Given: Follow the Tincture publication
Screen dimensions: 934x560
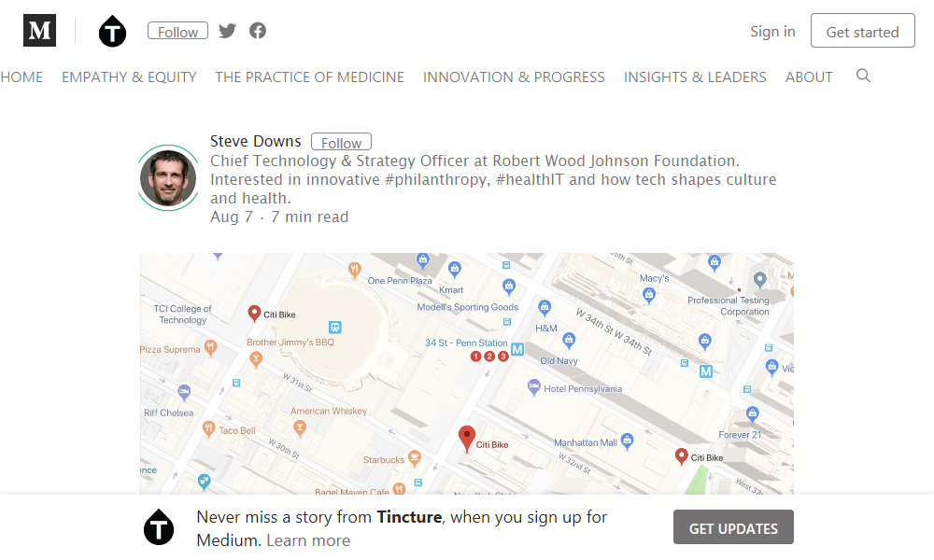Looking at the screenshot, I should 177,32.
